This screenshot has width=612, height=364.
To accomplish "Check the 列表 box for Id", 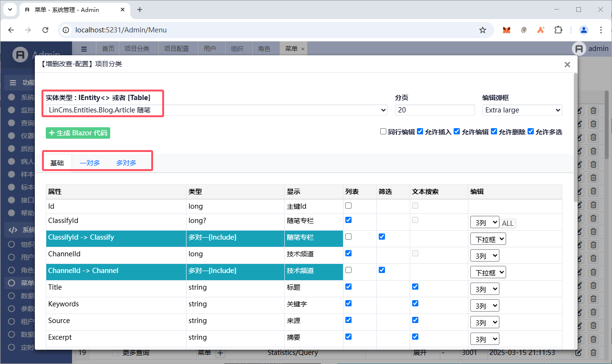I will pyautogui.click(x=348, y=206).
